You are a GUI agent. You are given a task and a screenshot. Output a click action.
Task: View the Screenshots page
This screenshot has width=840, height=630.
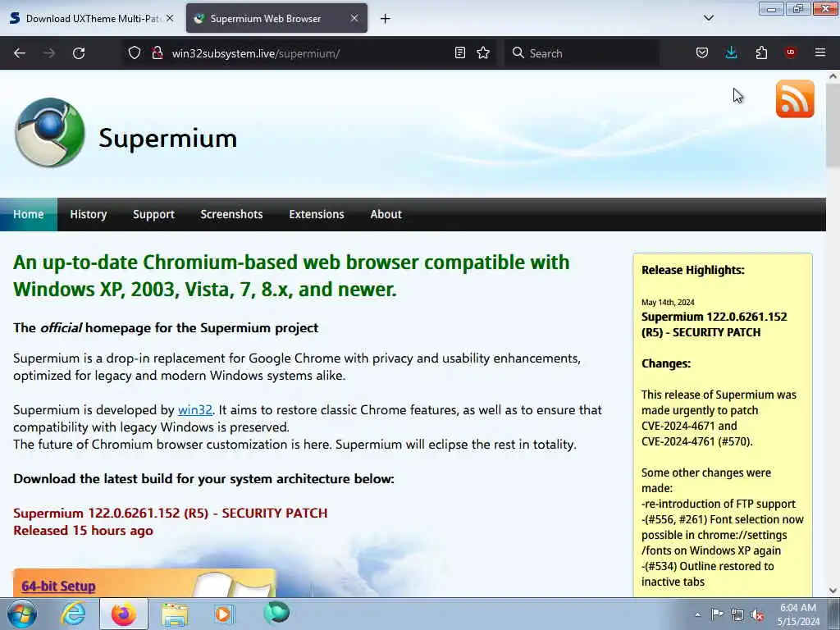click(231, 214)
